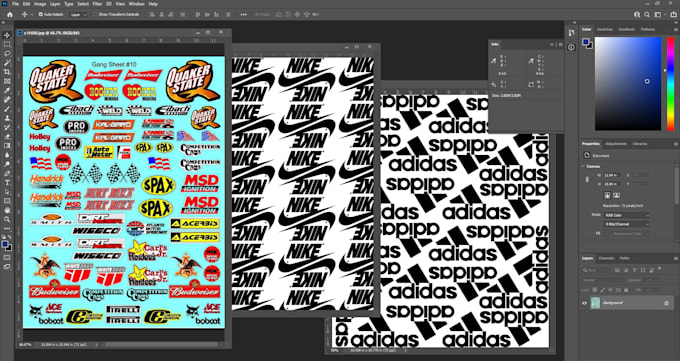Open the Edit Toolbar three-dots button
This screenshot has width=680, height=361.
(x=7, y=228)
